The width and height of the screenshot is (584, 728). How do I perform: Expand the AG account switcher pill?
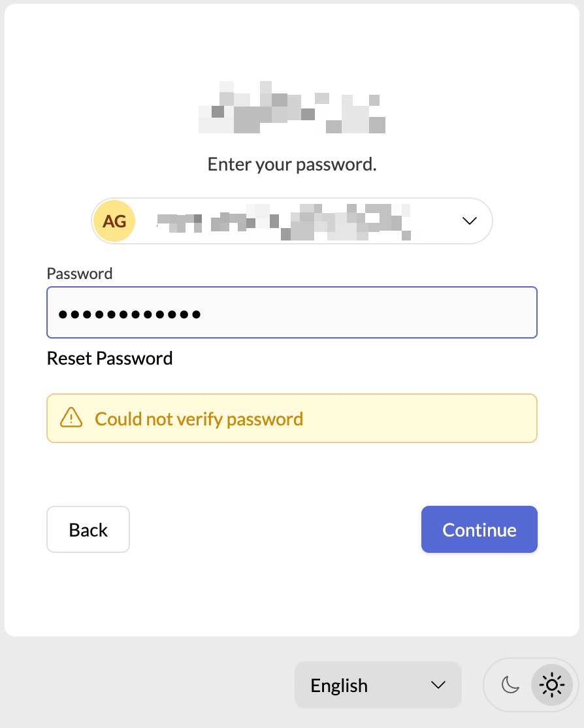click(x=291, y=221)
